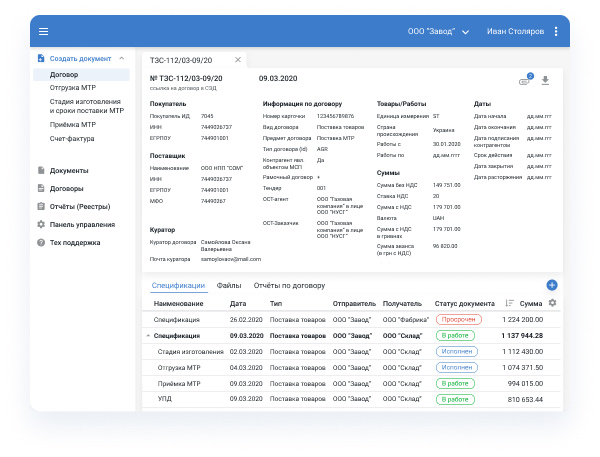Click amount 1 137 944.28
Screen dimensions: 600x457
[x=522, y=336]
